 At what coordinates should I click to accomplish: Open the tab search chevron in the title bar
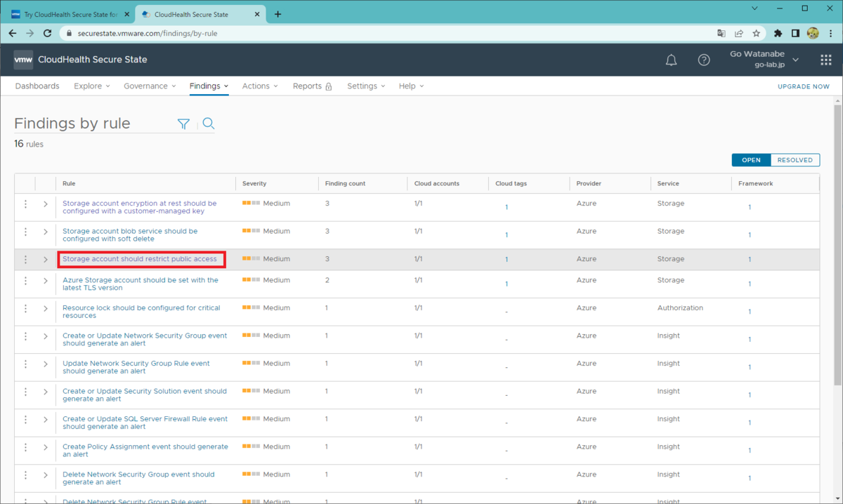754,8
